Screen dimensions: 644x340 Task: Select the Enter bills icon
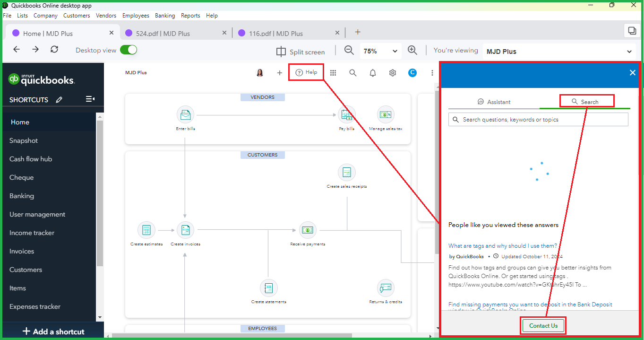point(185,114)
